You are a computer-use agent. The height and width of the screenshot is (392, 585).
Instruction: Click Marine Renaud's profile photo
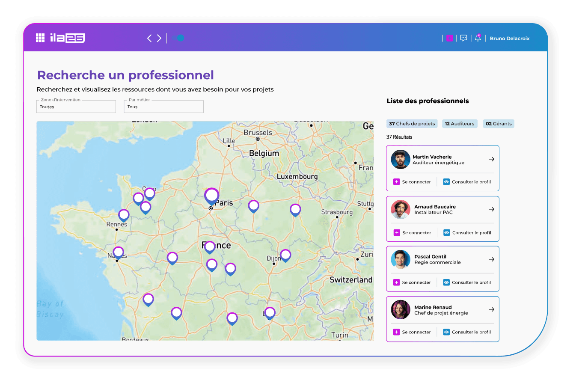(401, 309)
